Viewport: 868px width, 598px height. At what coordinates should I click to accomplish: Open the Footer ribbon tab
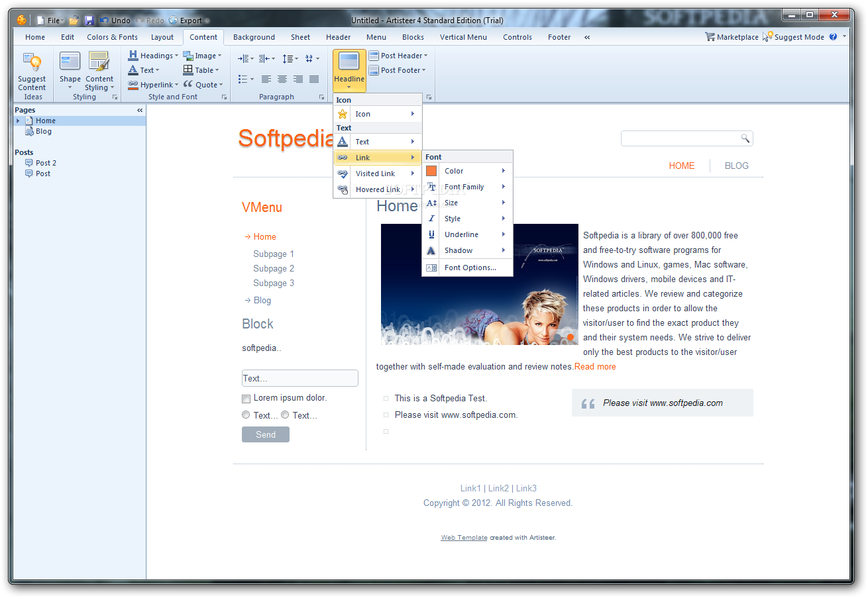click(x=559, y=37)
